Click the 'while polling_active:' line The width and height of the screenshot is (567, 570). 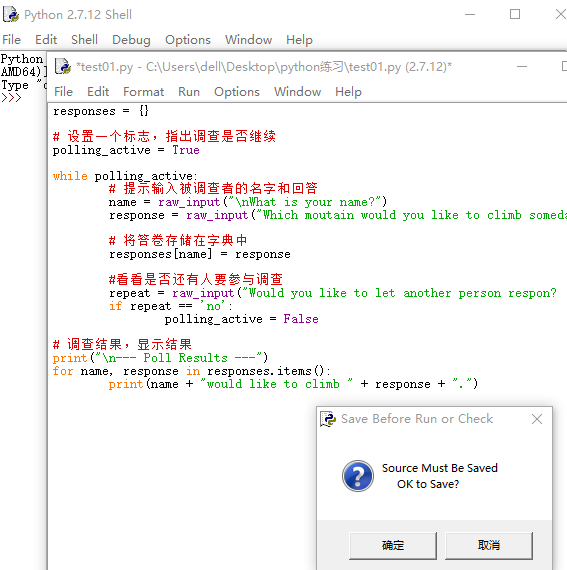125,176
